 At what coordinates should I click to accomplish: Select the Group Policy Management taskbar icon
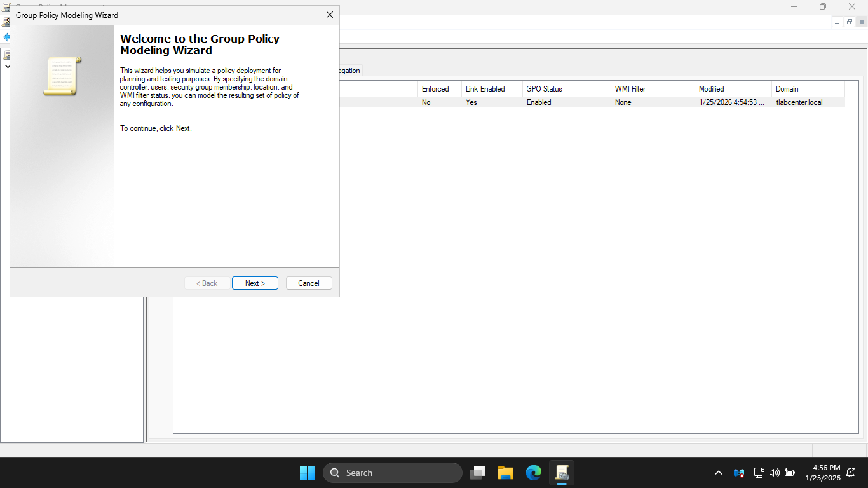[562, 473]
